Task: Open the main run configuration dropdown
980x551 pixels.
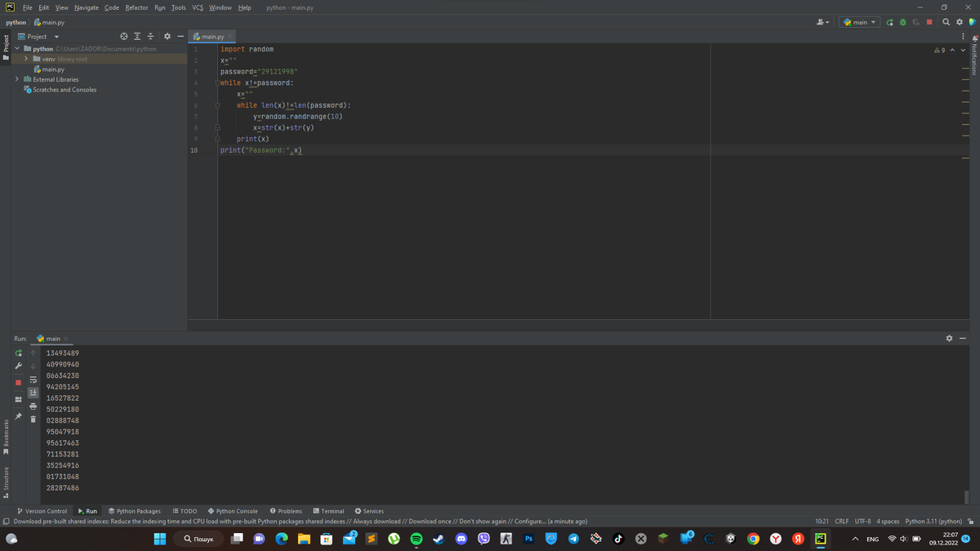Action: 859,22
